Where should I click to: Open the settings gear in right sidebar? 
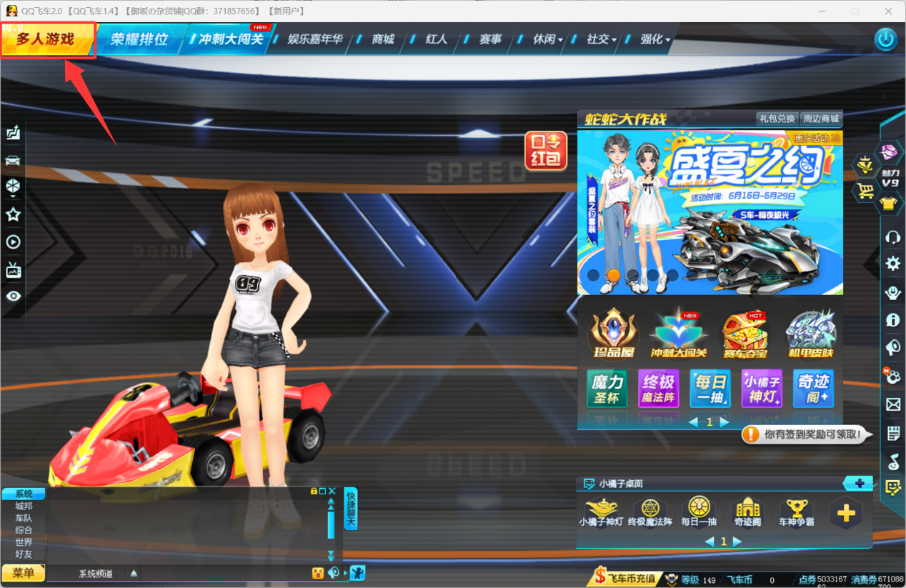[892, 264]
